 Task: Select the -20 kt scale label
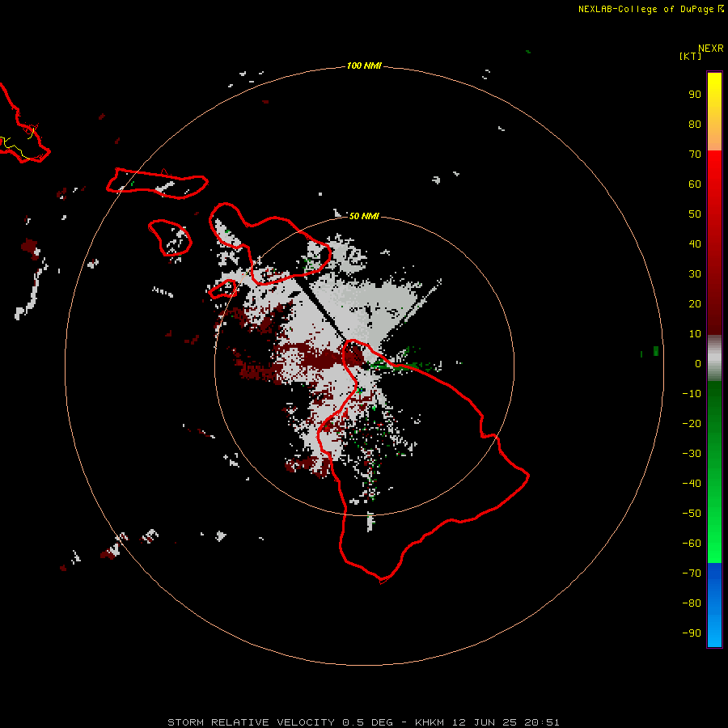[x=692, y=423]
